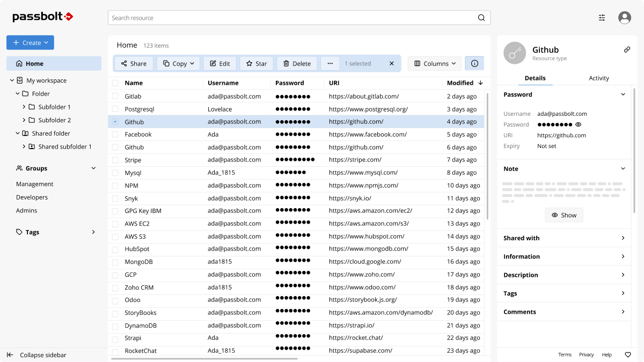Screen dimensions: 644x362
Task: Collapse the Password section chevron
Action: [623, 94]
